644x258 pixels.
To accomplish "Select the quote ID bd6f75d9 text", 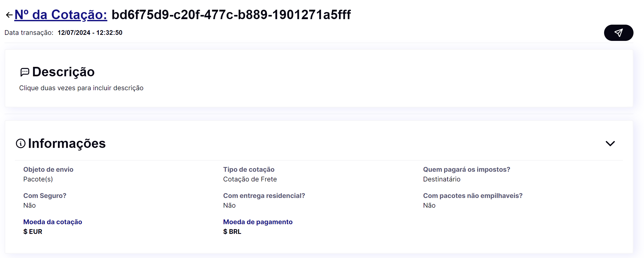I will pyautogui.click(x=231, y=15).
